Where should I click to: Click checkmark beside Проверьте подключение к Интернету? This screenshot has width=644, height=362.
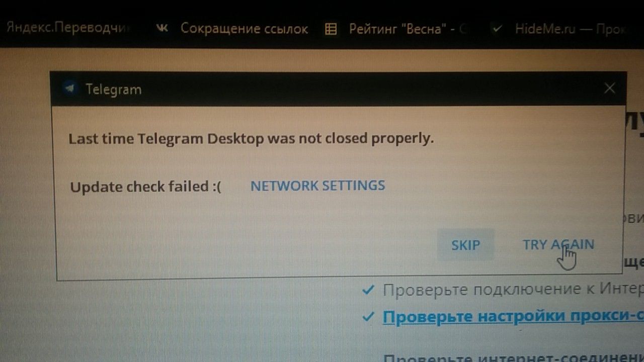(368, 290)
